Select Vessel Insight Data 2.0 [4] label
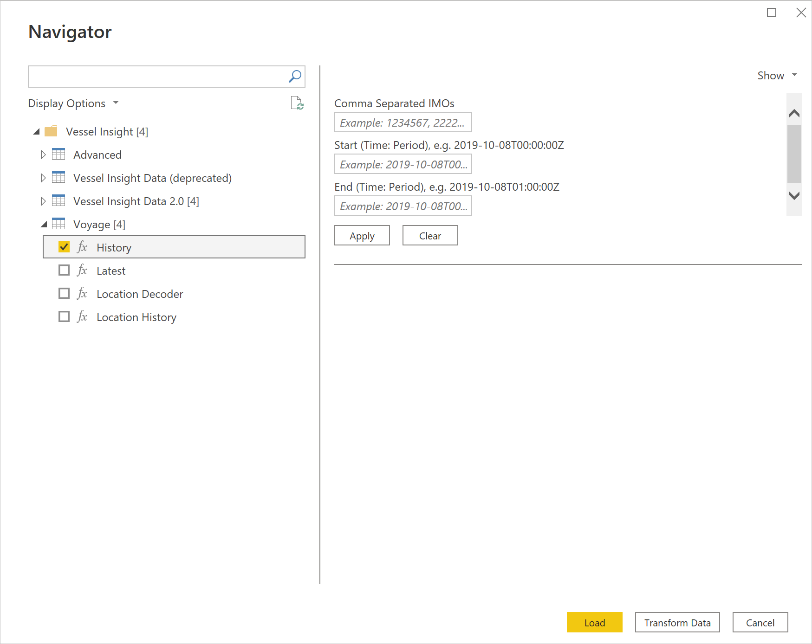The height and width of the screenshot is (644, 812). coord(136,201)
